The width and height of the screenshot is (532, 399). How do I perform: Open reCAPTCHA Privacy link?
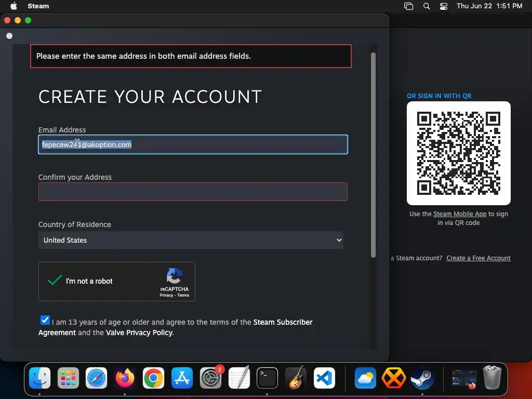click(x=166, y=295)
